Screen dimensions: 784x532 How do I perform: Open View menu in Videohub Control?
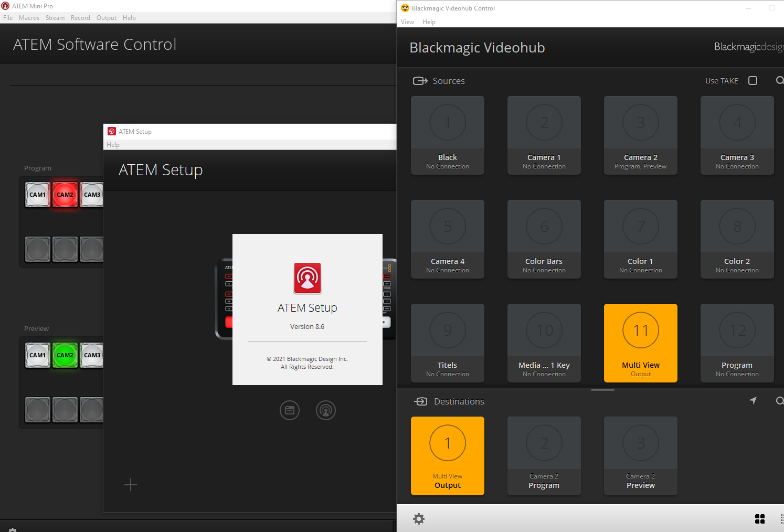407,22
